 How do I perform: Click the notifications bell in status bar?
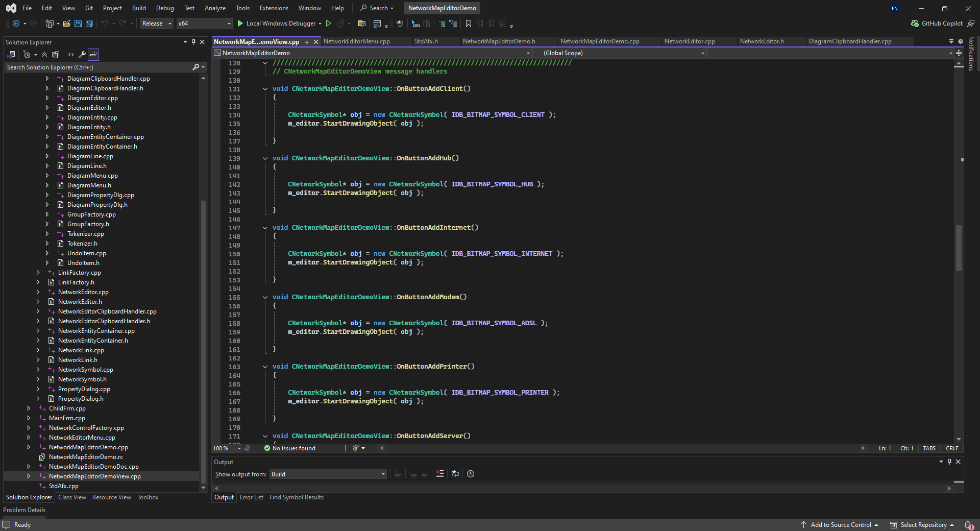[x=968, y=525]
